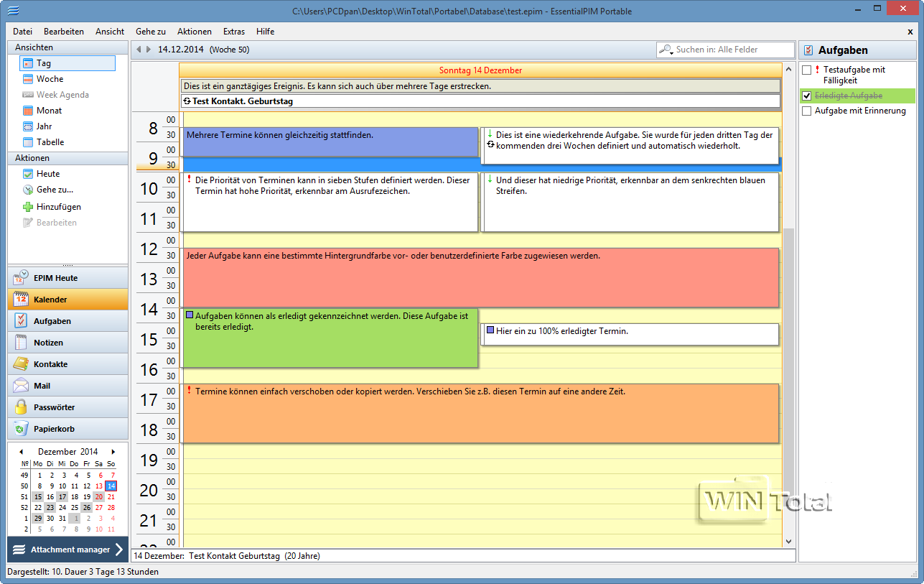This screenshot has width=924, height=584.
Task: Open the Extras menu
Action: [x=234, y=32]
